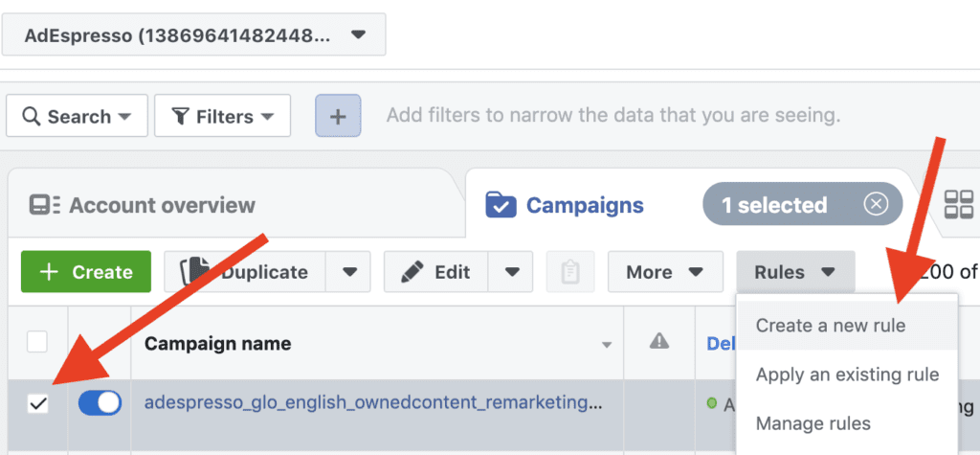Expand the arrow next to Duplicate
980x455 pixels.
pos(348,272)
